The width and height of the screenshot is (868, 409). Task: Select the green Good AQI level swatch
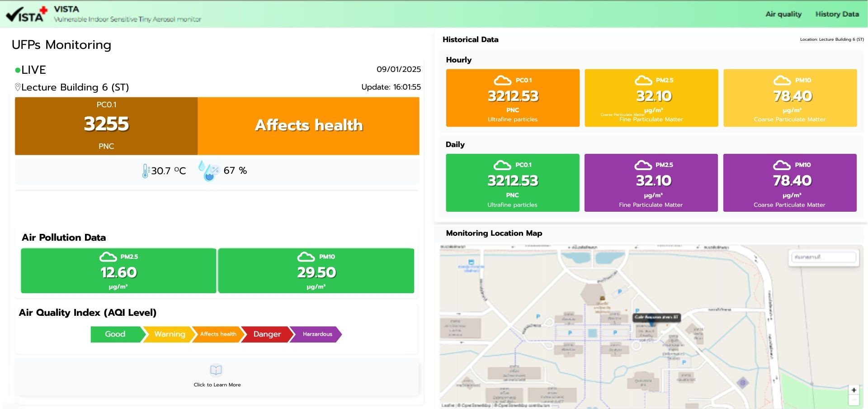[116, 334]
